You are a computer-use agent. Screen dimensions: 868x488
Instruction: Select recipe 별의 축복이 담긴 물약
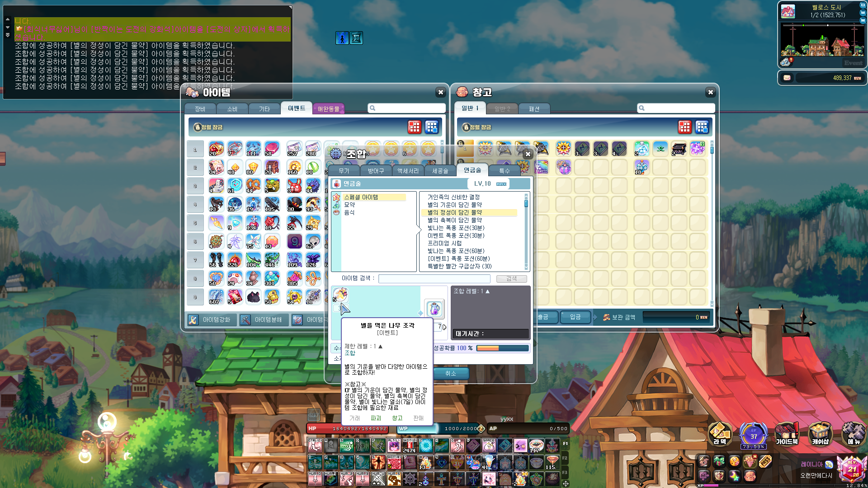(x=455, y=220)
